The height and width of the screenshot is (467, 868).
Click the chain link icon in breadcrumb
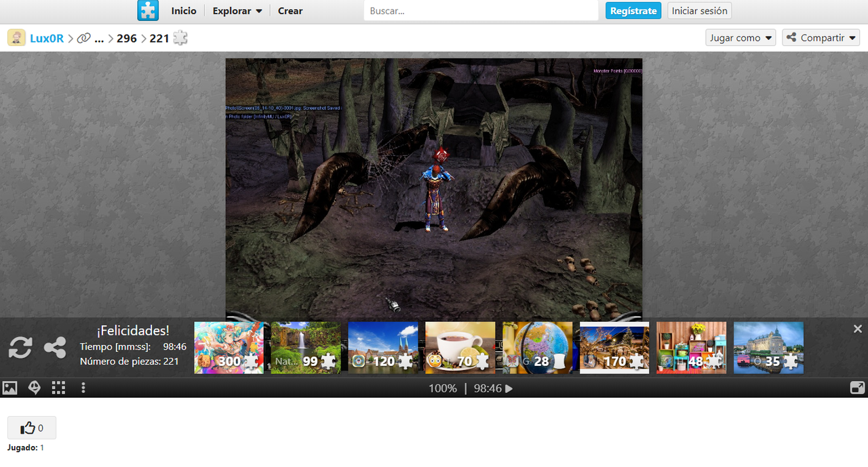83,39
